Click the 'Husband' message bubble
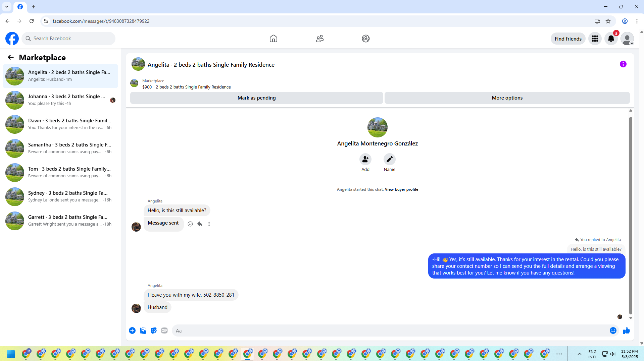This screenshot has height=361, width=644. (x=157, y=307)
